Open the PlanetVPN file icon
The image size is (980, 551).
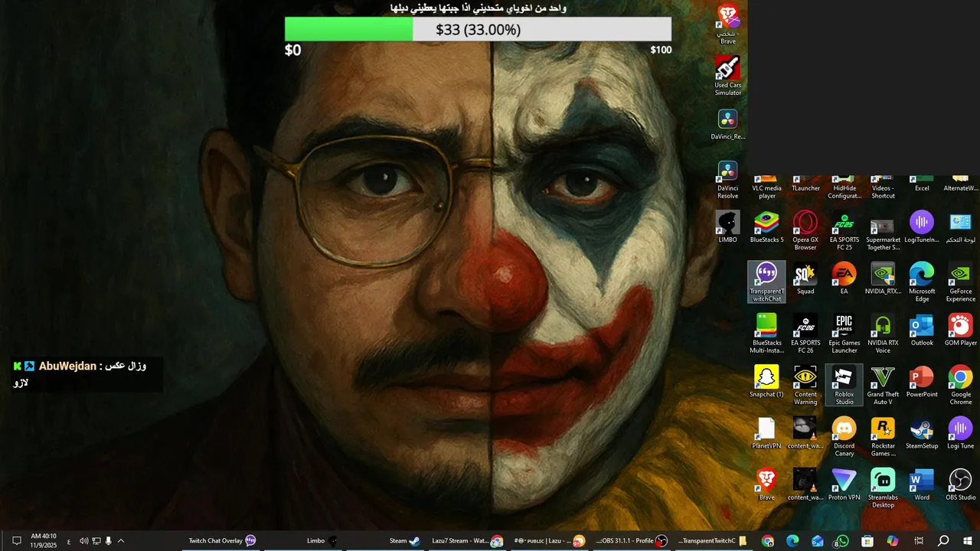[x=766, y=433]
